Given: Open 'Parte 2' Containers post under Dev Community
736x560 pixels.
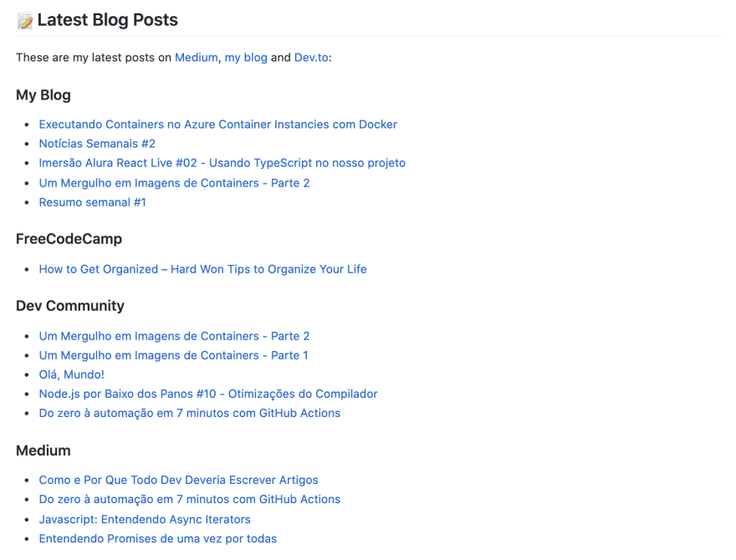Looking at the screenshot, I should coord(174,336).
